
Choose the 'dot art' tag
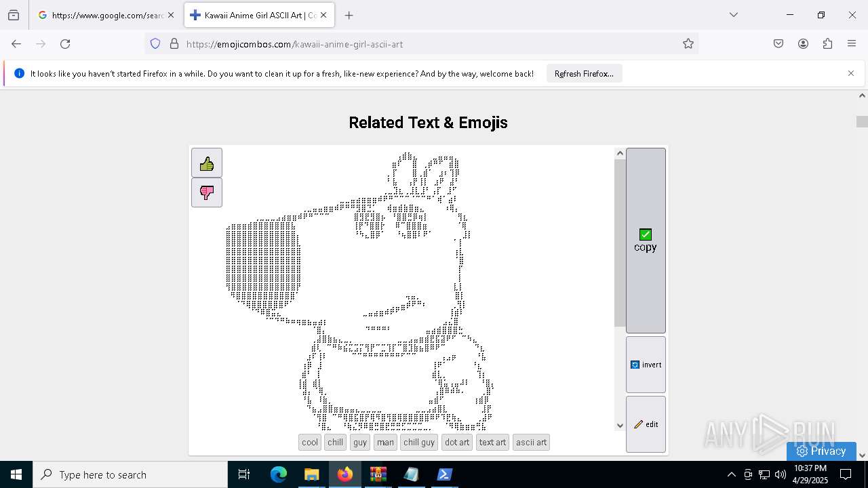pyautogui.click(x=457, y=443)
